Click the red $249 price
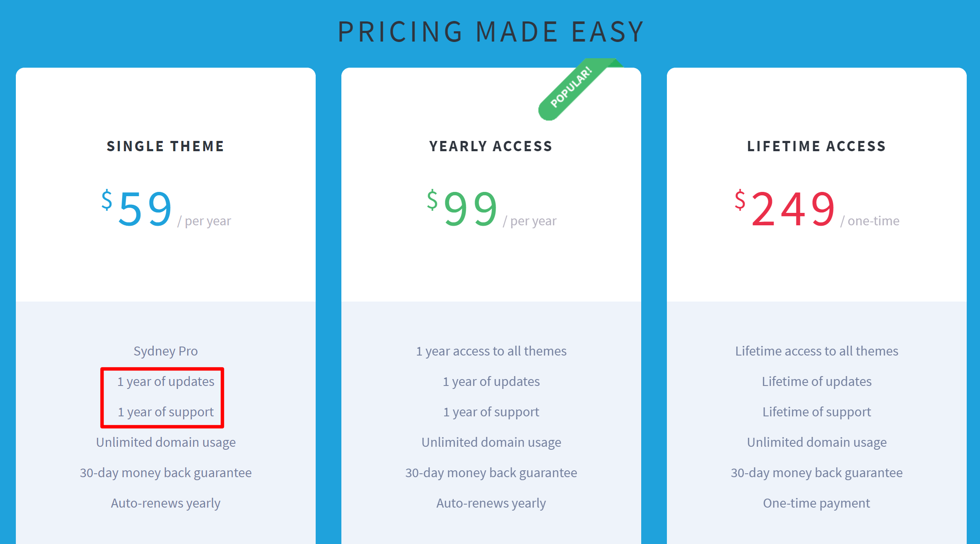Image resolution: width=980 pixels, height=544 pixels. (x=785, y=208)
